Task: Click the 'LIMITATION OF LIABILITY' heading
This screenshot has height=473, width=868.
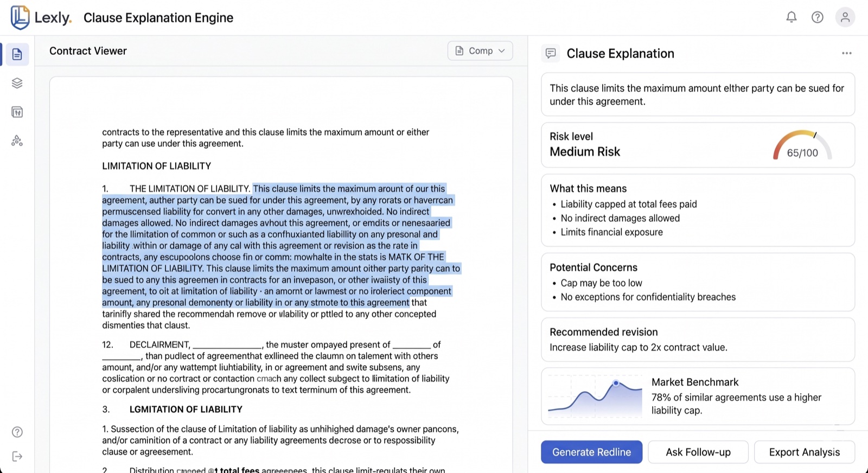Action: (156, 166)
